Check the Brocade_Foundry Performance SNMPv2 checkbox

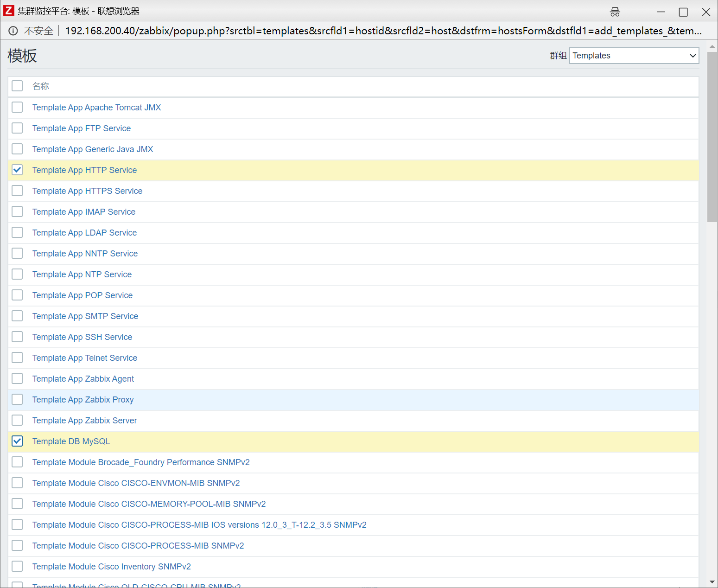(x=17, y=462)
